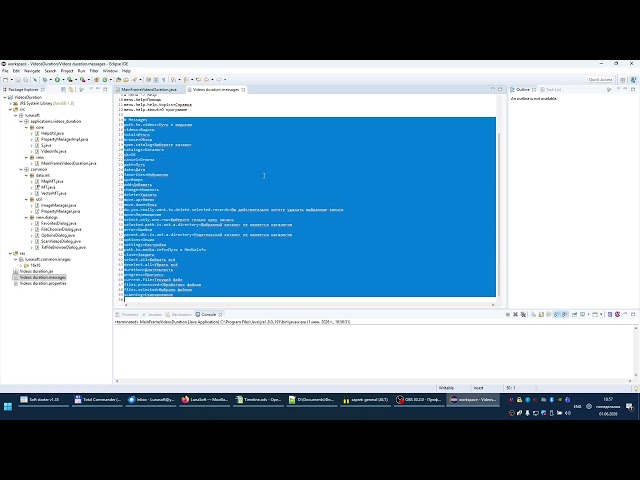The height and width of the screenshot is (480, 640).
Task: Switch to the Problems tab
Action: point(129,314)
